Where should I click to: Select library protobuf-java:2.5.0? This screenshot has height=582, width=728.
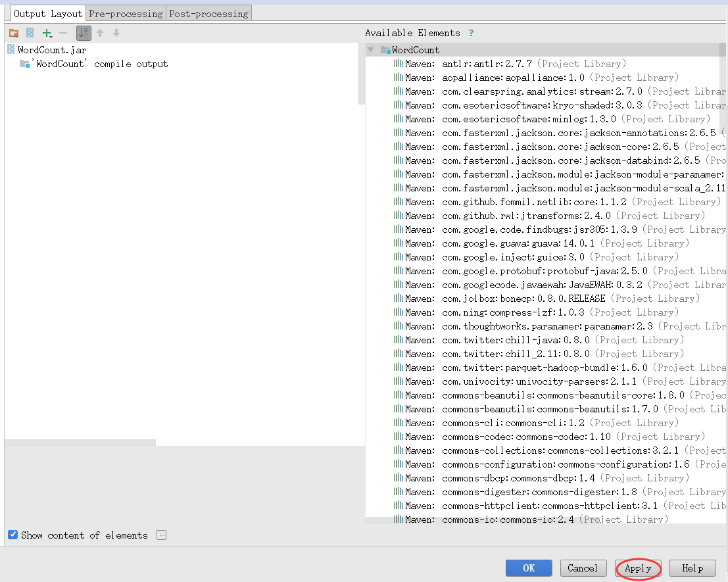(560, 271)
